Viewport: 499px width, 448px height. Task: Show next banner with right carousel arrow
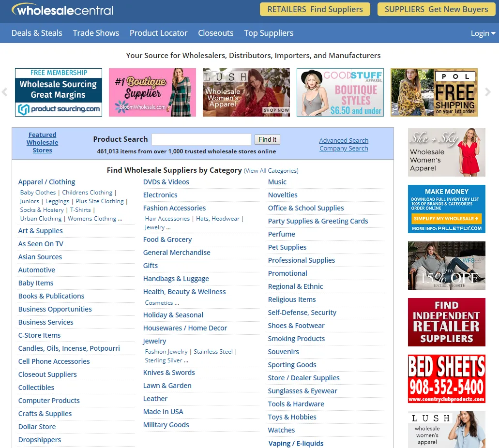tap(487, 92)
